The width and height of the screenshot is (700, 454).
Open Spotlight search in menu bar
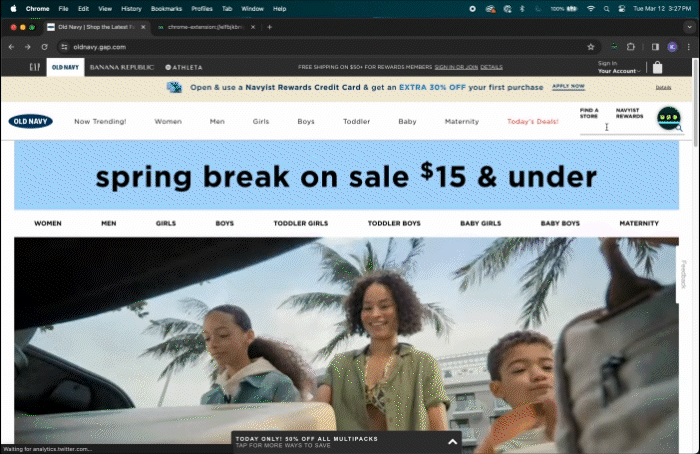(606, 8)
